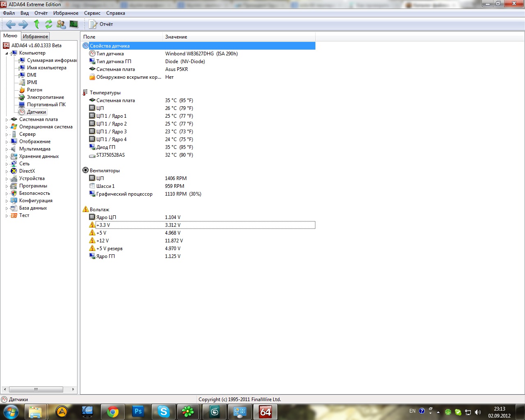Select the ST3750528AS drive temperature row

(x=199, y=155)
